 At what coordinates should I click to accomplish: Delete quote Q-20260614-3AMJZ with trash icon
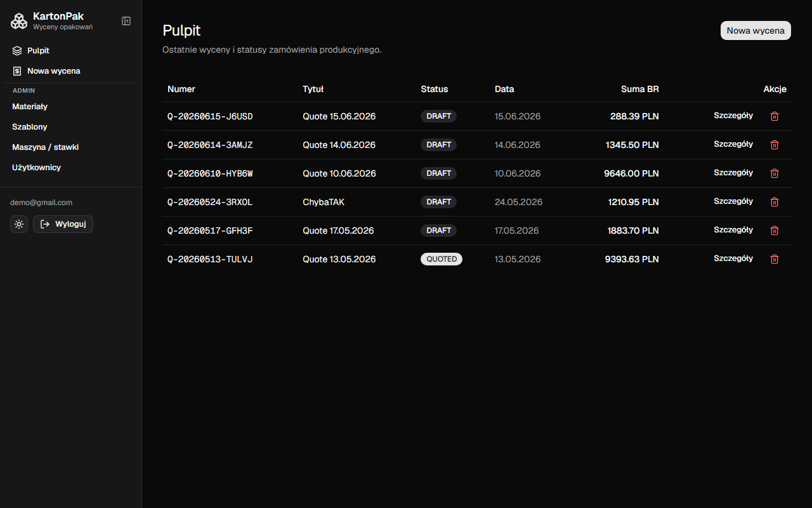click(775, 145)
